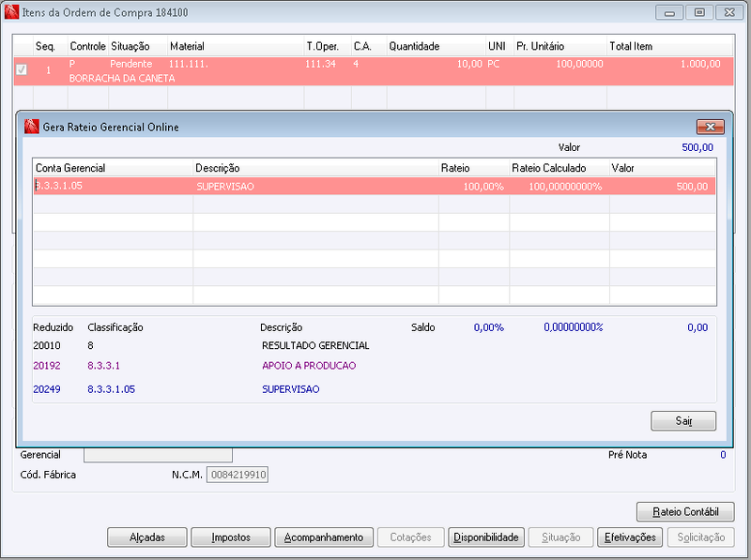Click classification 8.3.3.1.05 in the bottom panel

111,389
